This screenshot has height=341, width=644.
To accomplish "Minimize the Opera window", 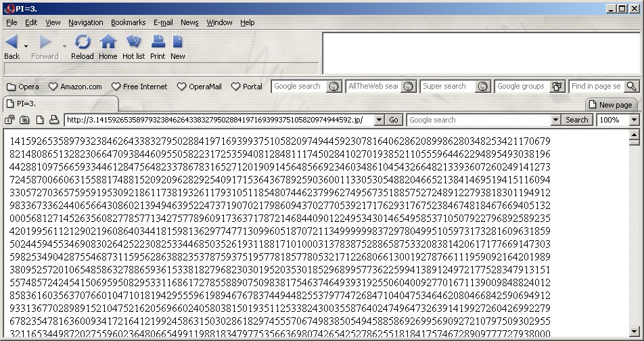I will pyautogui.click(x=612, y=9).
